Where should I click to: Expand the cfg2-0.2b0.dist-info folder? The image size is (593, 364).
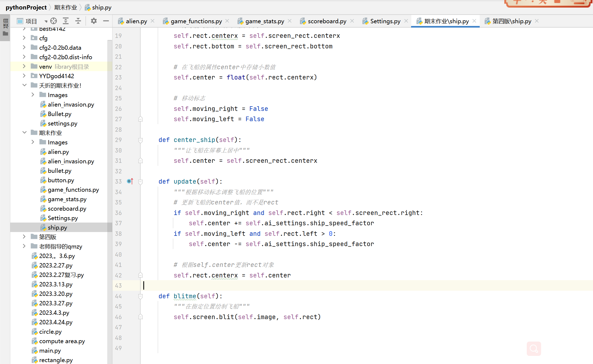[24, 57]
